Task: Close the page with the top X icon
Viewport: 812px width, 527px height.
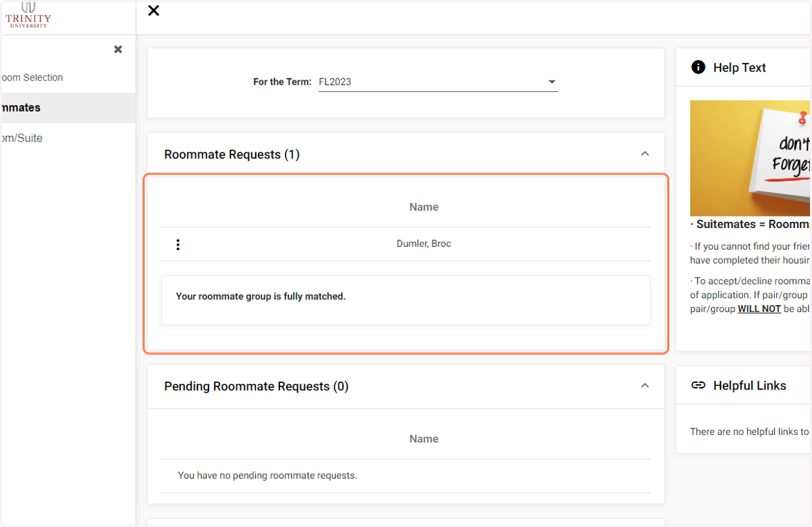Action: (154, 10)
